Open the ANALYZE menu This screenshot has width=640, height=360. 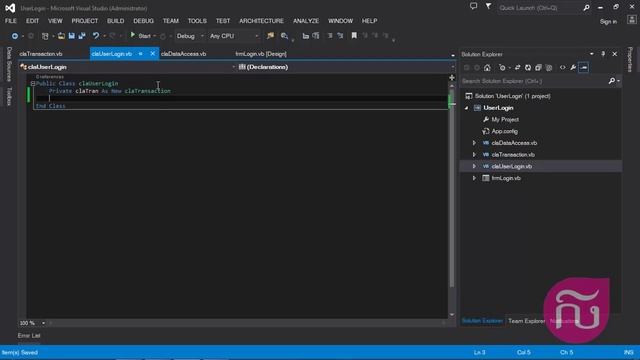pos(306,21)
